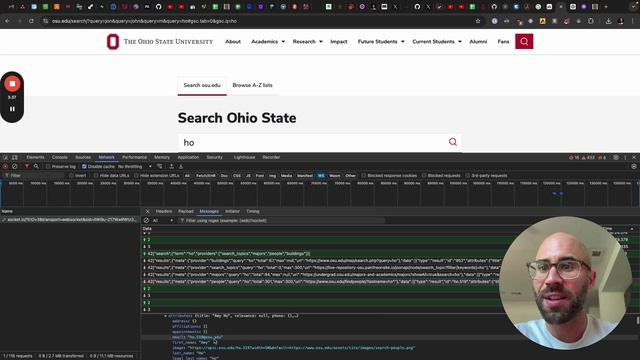Open the DevTools settings gear icon
The image size is (640, 360).
pyautogui.click(x=616, y=157)
